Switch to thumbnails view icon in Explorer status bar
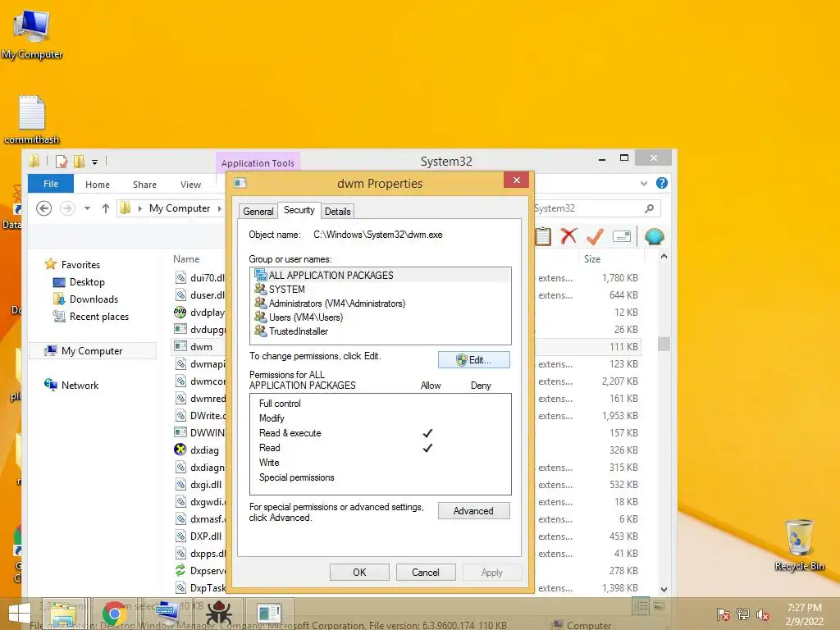The height and width of the screenshot is (630, 840). [x=660, y=606]
